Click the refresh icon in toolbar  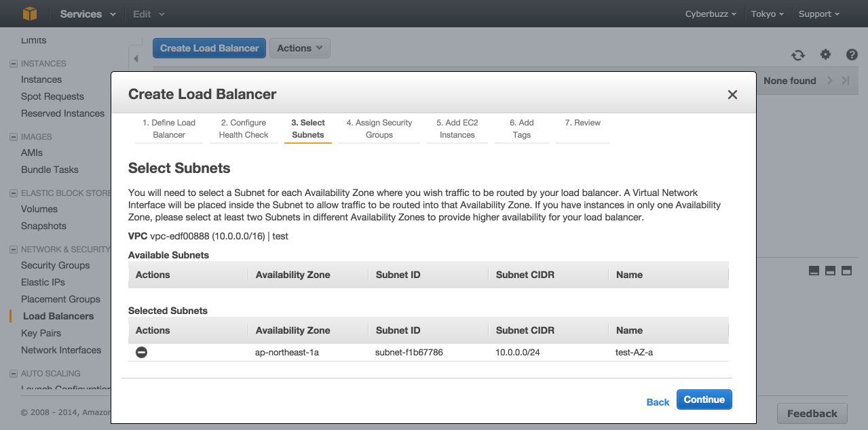(x=798, y=55)
